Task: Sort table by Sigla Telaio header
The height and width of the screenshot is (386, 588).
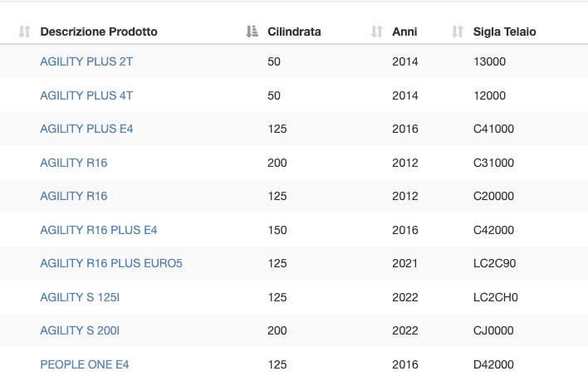Action: click(504, 32)
